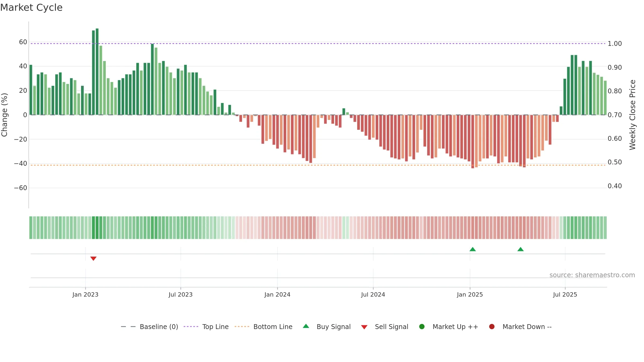This screenshot has width=644, height=362.
Task: Click the tallest green bar above the top line
Action: coord(97,72)
